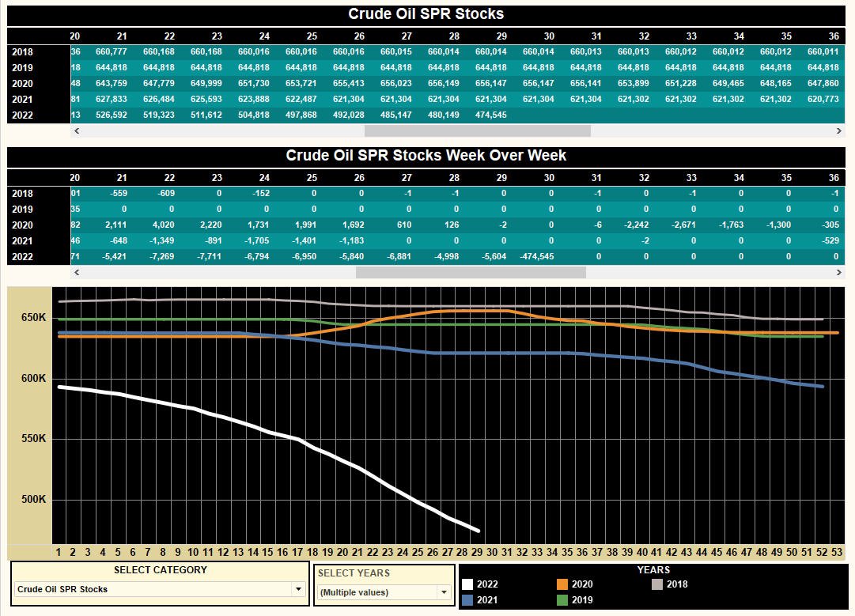Select the -474,545 week over week cell
The width and height of the screenshot is (855, 616).
536,256
